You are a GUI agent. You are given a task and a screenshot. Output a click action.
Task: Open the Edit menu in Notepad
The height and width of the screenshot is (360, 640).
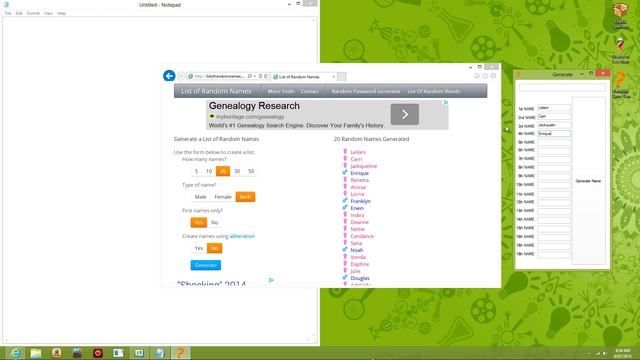19,13
